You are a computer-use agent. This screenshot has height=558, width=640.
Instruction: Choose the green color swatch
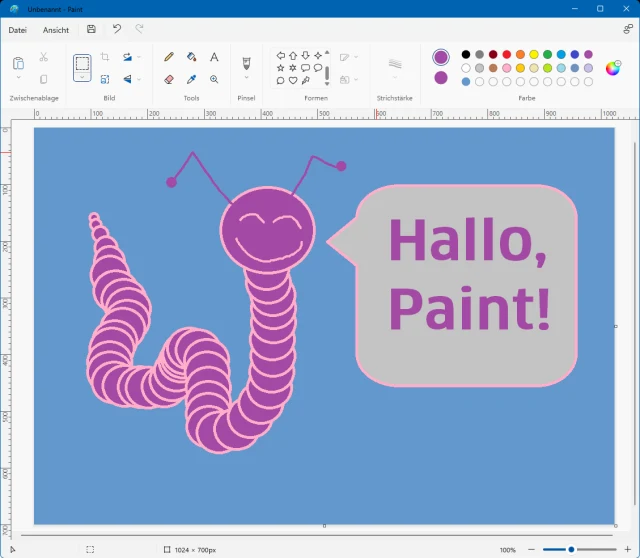(x=547, y=54)
